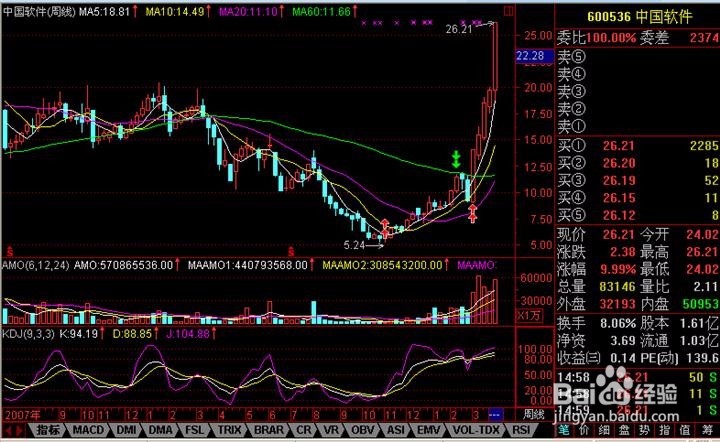Viewport: 720px width, 442px height.
Task: Click the 外盘 32193 value
Action: (x=618, y=303)
